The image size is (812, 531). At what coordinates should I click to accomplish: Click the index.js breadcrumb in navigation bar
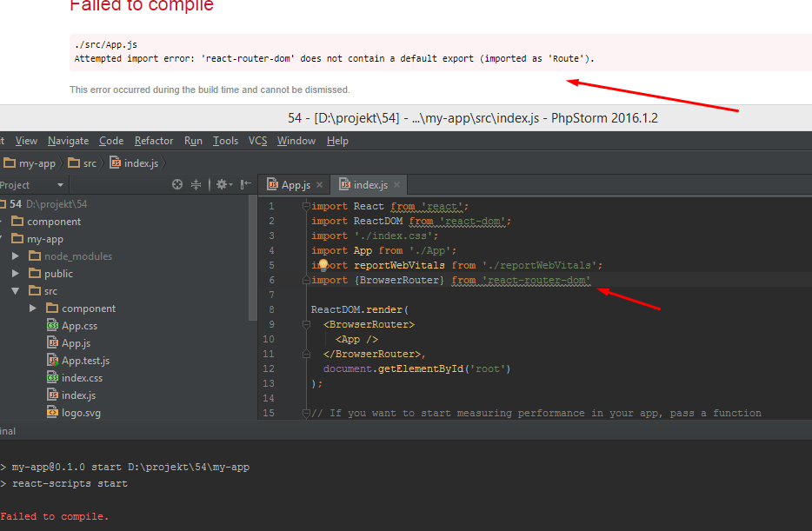click(x=134, y=163)
